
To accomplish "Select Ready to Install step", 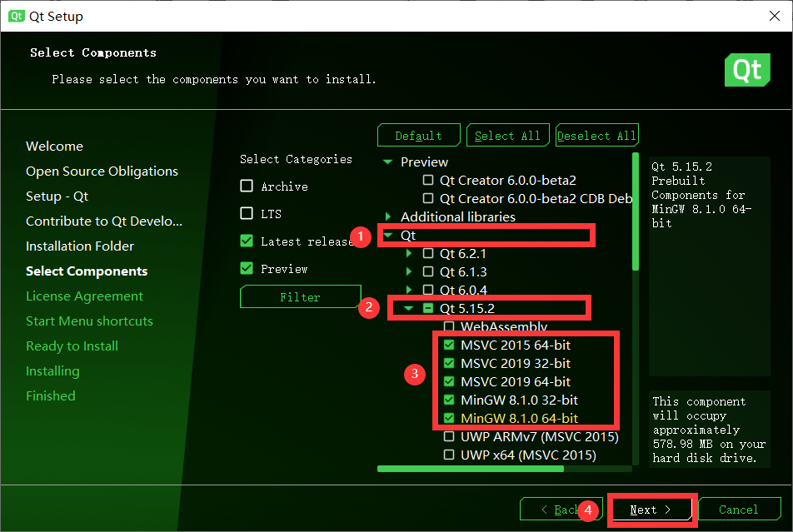I will tap(72, 346).
